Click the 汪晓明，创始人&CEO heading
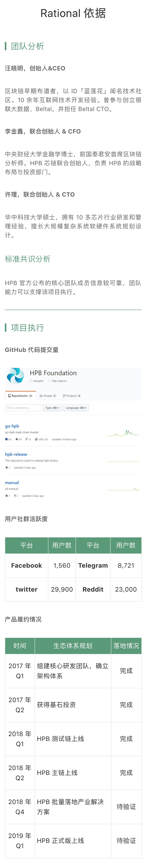This screenshot has height=868, width=147. tap(35, 68)
